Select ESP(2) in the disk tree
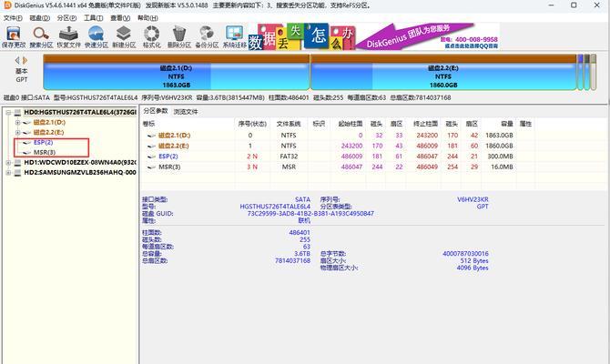The width and height of the screenshot is (610, 364). [x=43, y=142]
